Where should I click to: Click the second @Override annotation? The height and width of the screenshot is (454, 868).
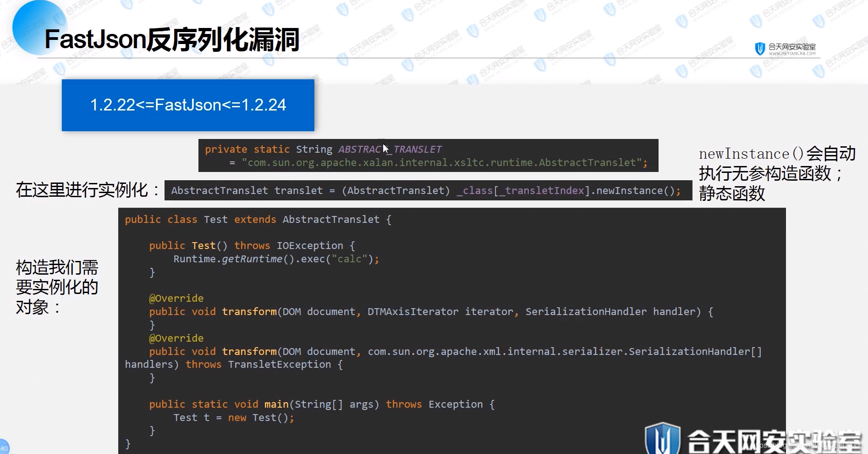point(176,338)
